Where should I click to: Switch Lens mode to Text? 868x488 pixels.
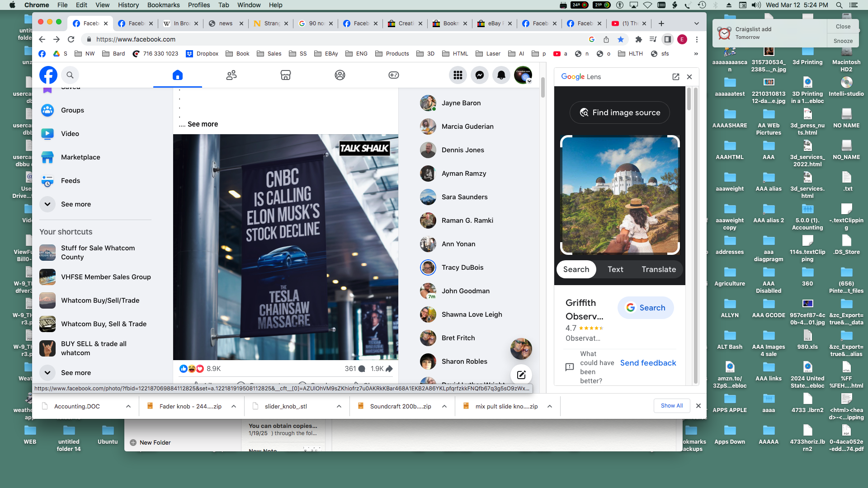615,269
